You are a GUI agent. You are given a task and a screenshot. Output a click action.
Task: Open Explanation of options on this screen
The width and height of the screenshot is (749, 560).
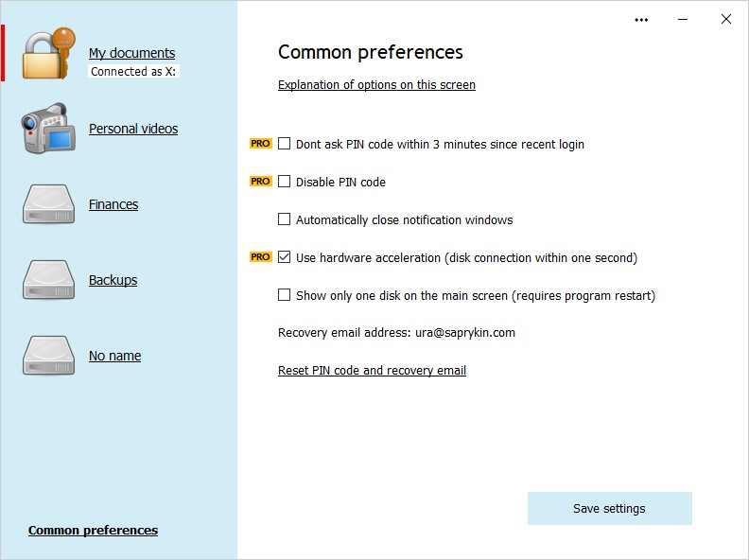click(376, 85)
